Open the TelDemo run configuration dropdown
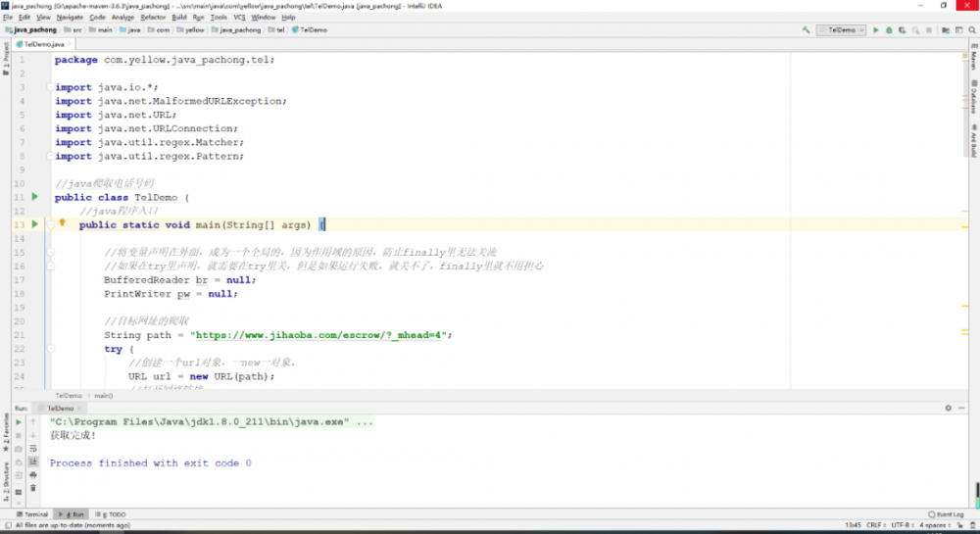980x534 pixels. click(x=841, y=30)
